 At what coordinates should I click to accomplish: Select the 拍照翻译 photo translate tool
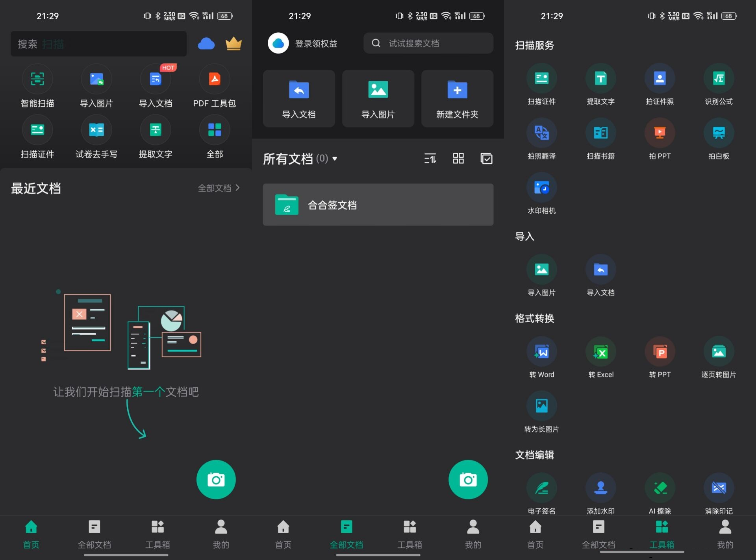coord(541,133)
